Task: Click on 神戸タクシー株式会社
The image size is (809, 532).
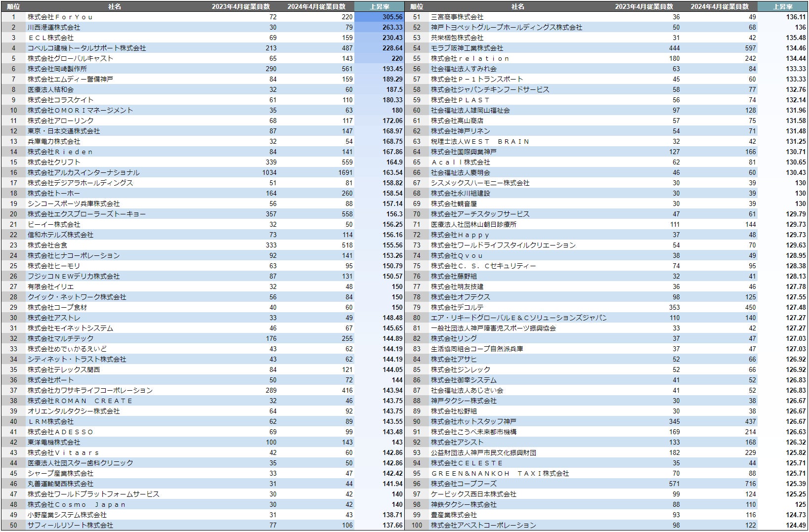Action: (x=464, y=401)
